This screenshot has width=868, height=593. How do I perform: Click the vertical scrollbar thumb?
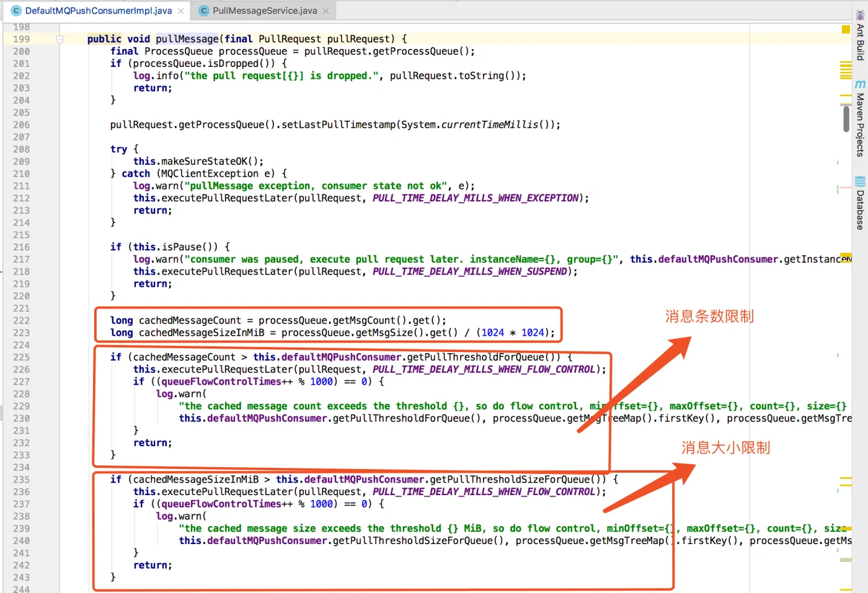(x=846, y=118)
